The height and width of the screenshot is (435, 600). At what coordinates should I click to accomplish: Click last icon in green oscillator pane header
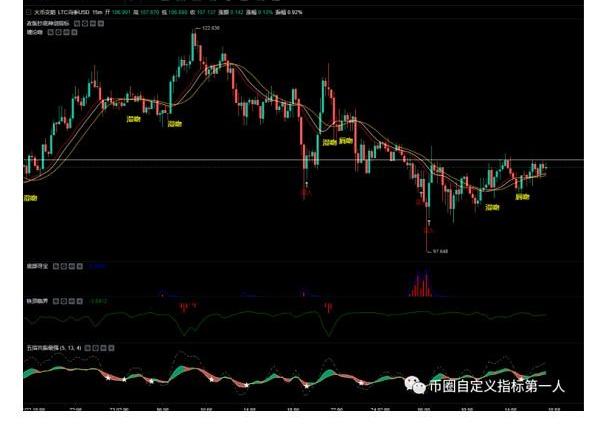click(x=80, y=300)
